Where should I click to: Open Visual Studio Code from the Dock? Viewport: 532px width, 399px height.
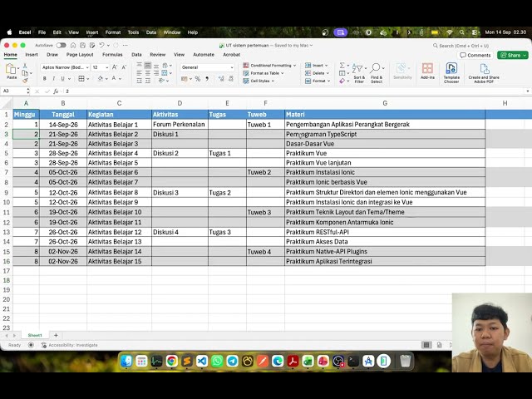pos(202,361)
